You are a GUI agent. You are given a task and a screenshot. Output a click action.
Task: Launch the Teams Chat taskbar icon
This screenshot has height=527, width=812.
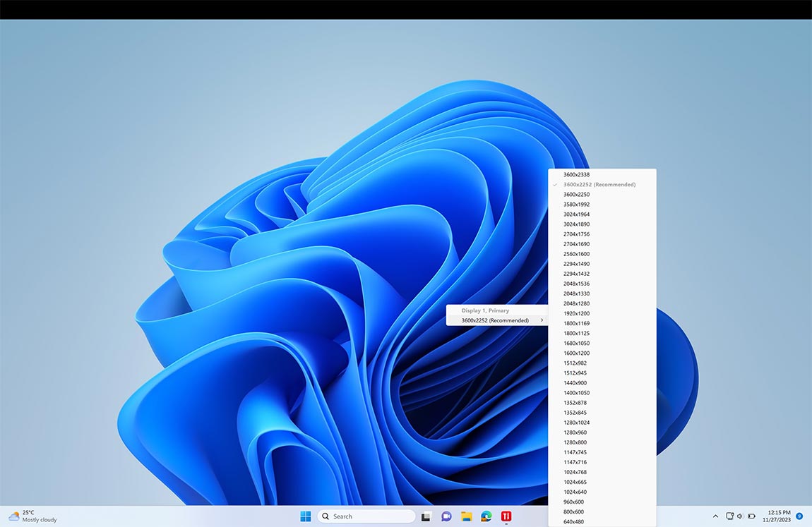pos(446,516)
